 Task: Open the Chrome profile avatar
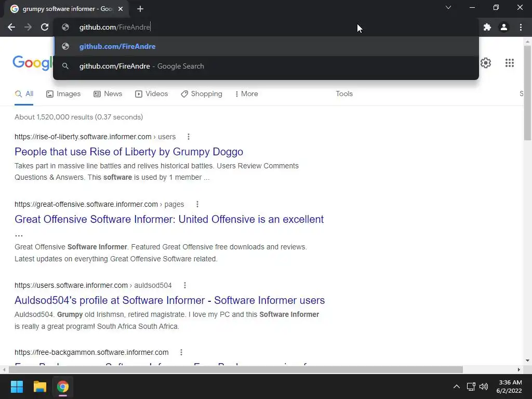pos(504,27)
